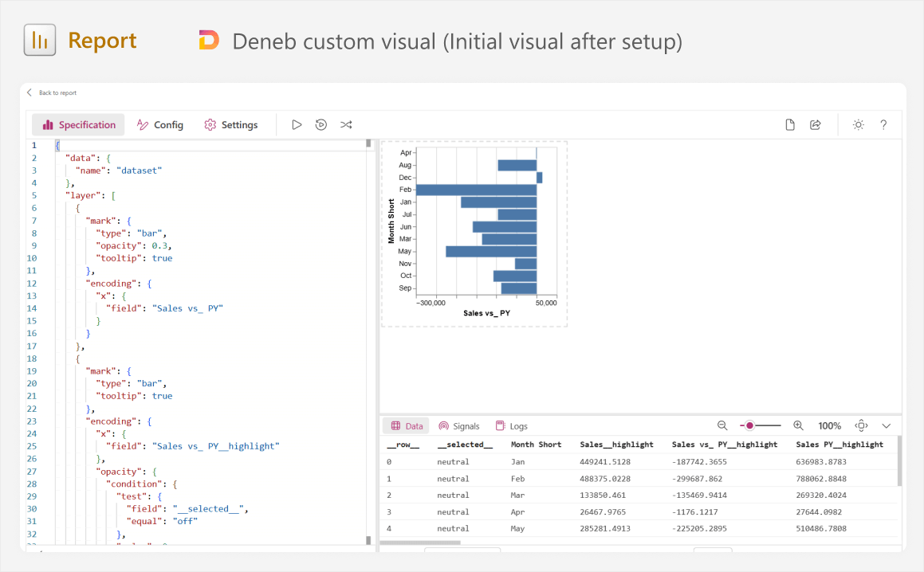
Task: Click the Sales vs_ PY__highlight column header
Action: click(724, 445)
